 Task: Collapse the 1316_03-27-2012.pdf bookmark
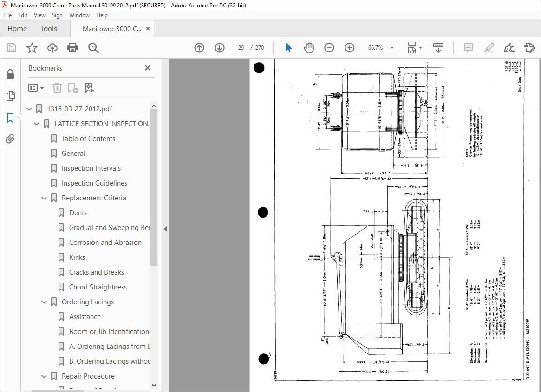tap(29, 109)
